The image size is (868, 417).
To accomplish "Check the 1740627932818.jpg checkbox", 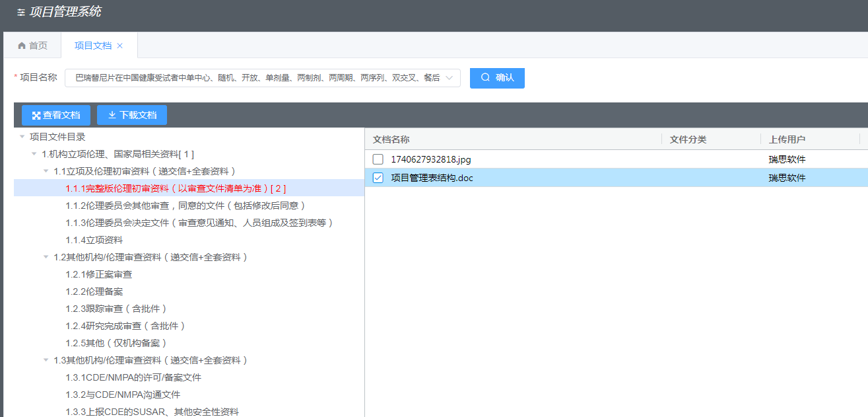I will click(378, 159).
